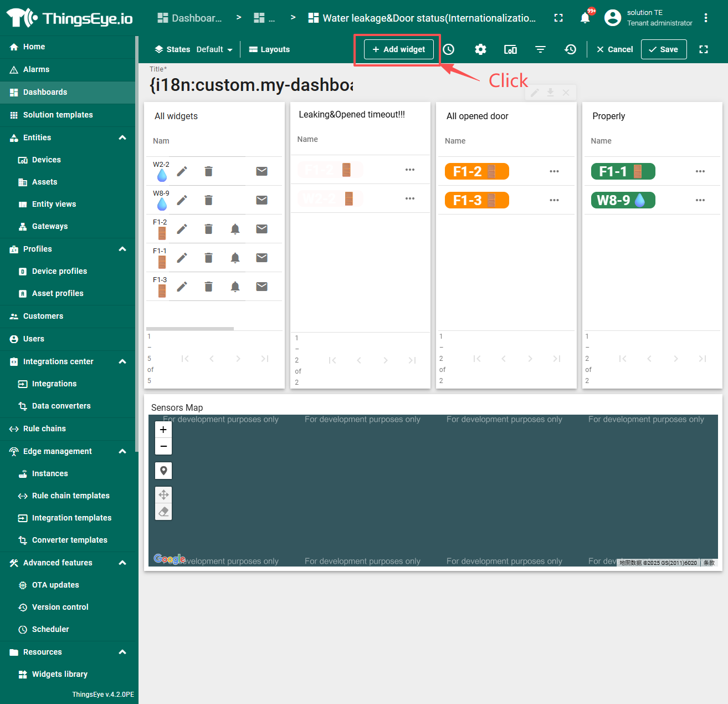Collapse the Edge management section
This screenshot has height=704, width=728.
click(122, 451)
